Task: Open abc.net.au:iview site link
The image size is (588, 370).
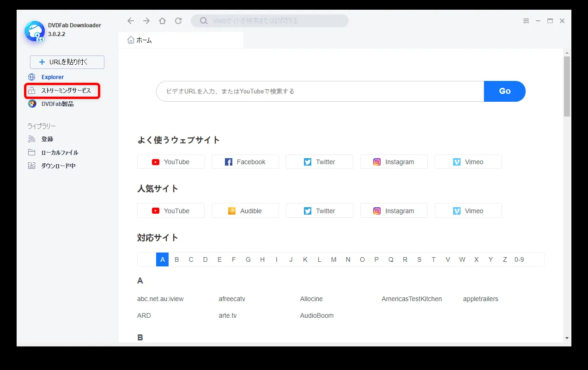Action: click(x=160, y=299)
